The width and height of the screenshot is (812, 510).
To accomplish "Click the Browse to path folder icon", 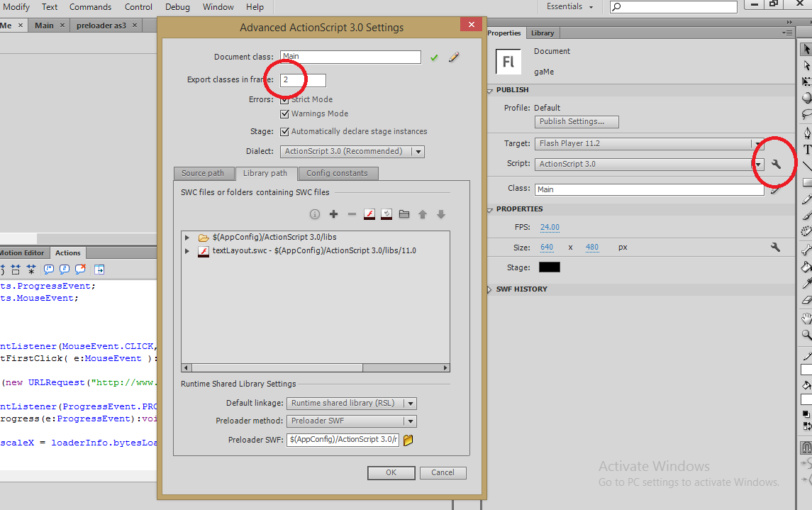I will click(x=404, y=214).
